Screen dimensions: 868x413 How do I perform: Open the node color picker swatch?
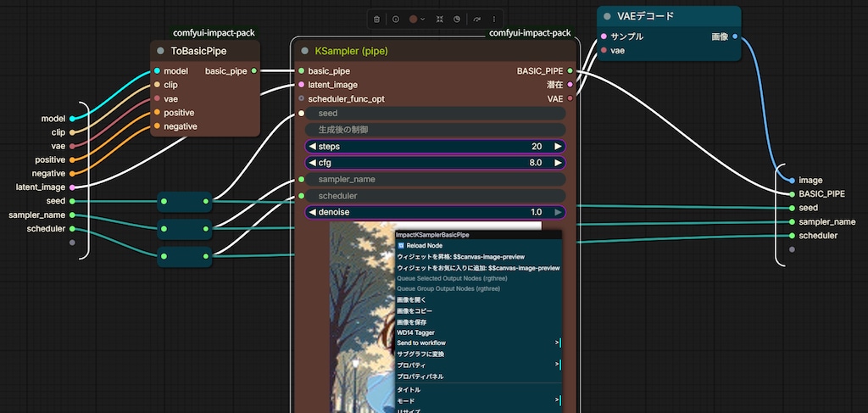[413, 19]
